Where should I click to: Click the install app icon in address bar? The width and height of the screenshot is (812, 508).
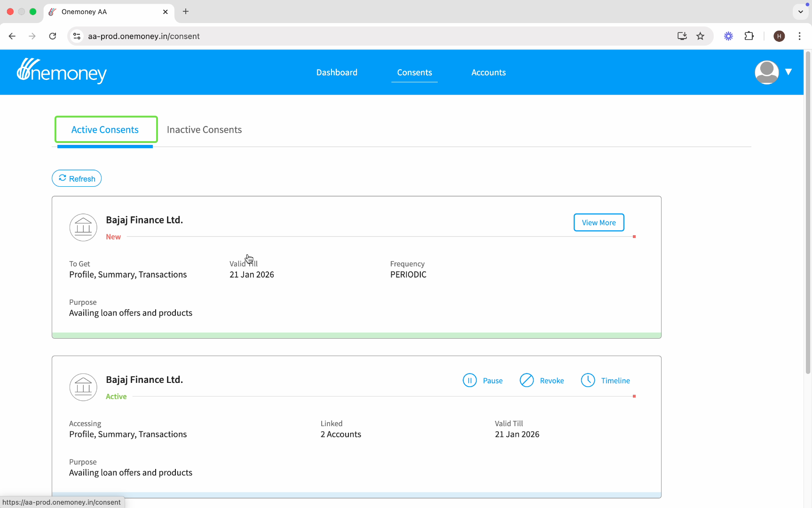tap(682, 36)
